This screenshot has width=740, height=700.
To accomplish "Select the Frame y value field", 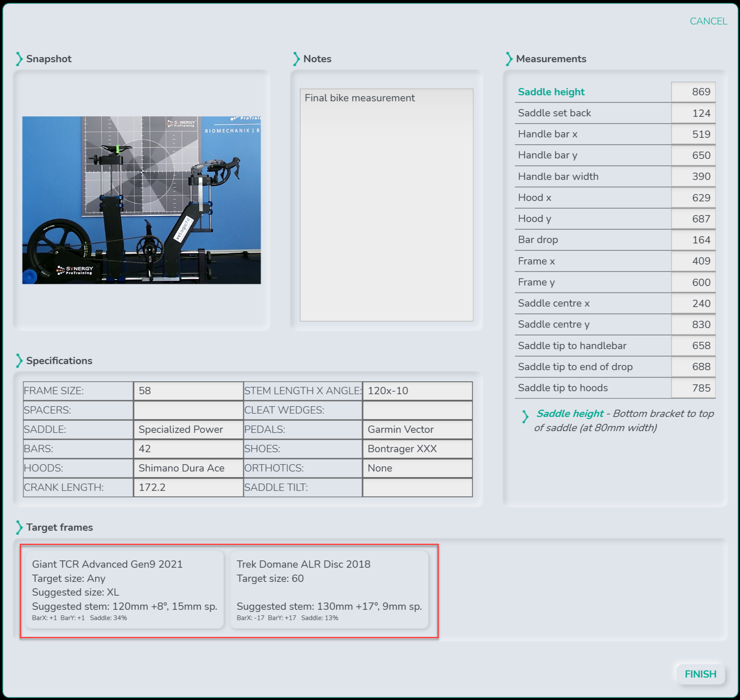I will 693,283.
